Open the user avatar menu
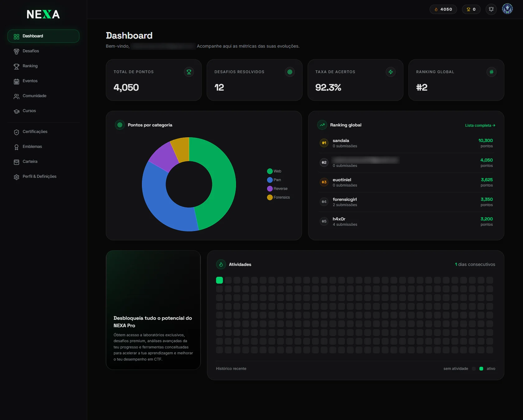 click(x=507, y=9)
